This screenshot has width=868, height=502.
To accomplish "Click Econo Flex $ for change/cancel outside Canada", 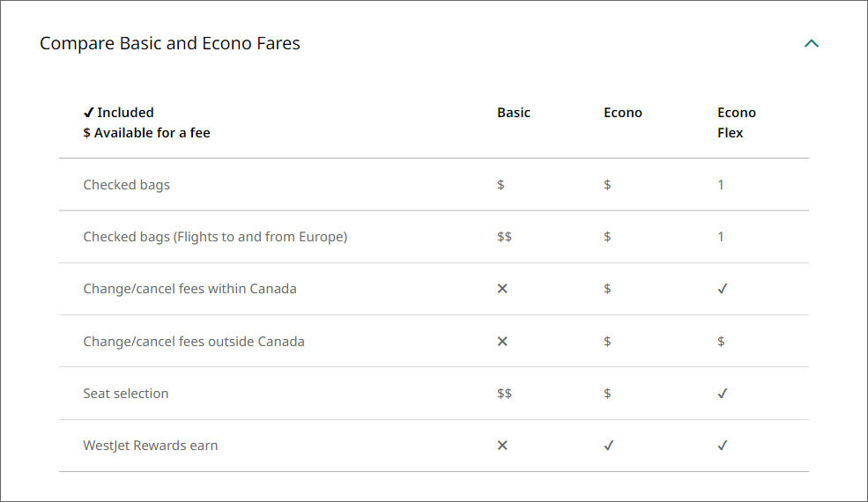I will (x=721, y=341).
